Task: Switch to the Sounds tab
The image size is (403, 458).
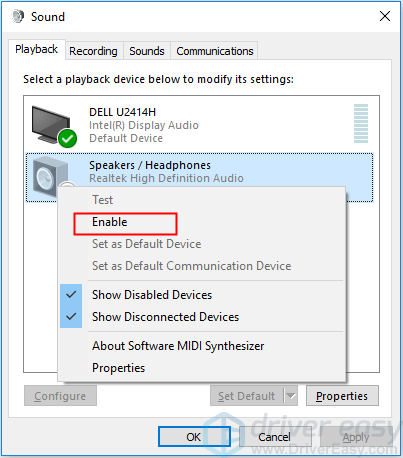Action: 147,51
